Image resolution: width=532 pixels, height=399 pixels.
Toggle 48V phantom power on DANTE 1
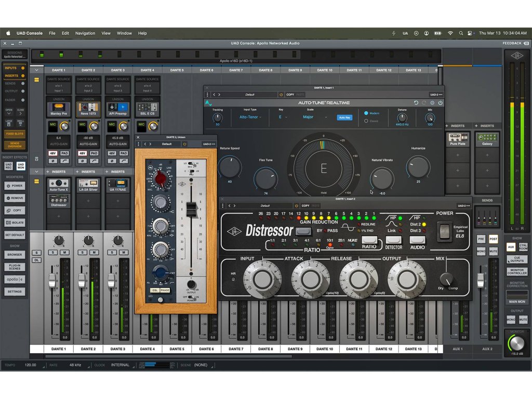point(52,153)
